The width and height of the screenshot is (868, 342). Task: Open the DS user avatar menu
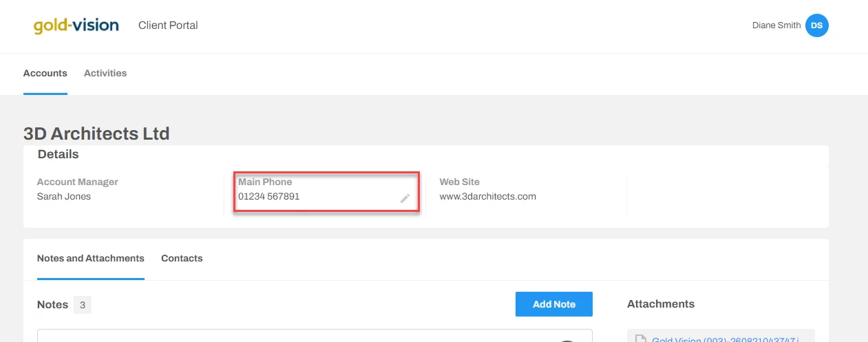click(x=816, y=25)
